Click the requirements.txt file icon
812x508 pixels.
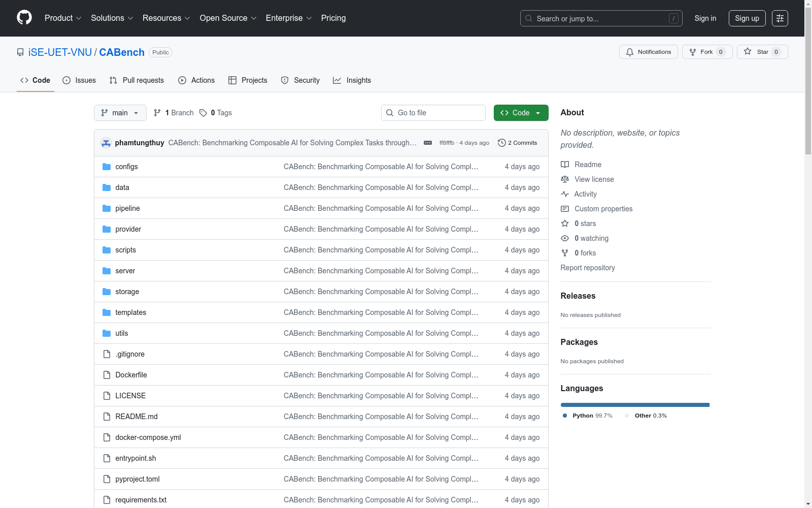point(107,500)
